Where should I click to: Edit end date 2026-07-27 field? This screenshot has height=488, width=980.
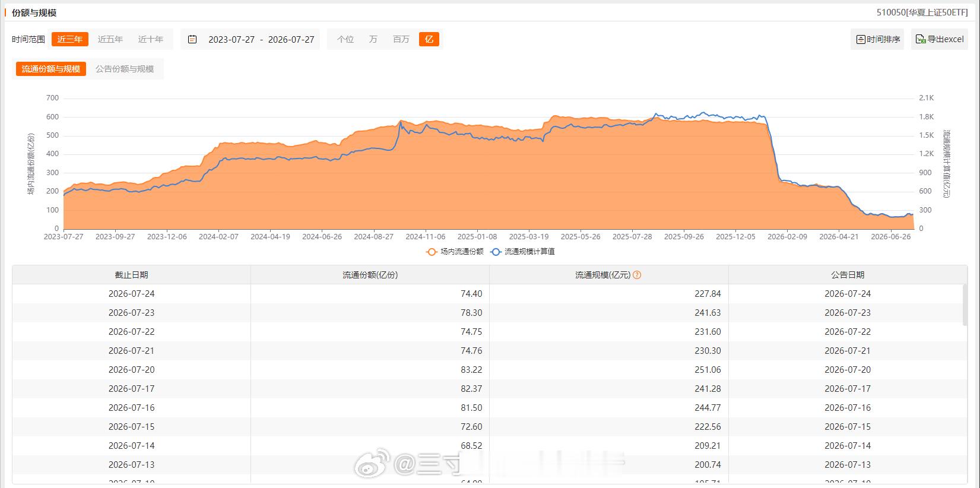[291, 39]
